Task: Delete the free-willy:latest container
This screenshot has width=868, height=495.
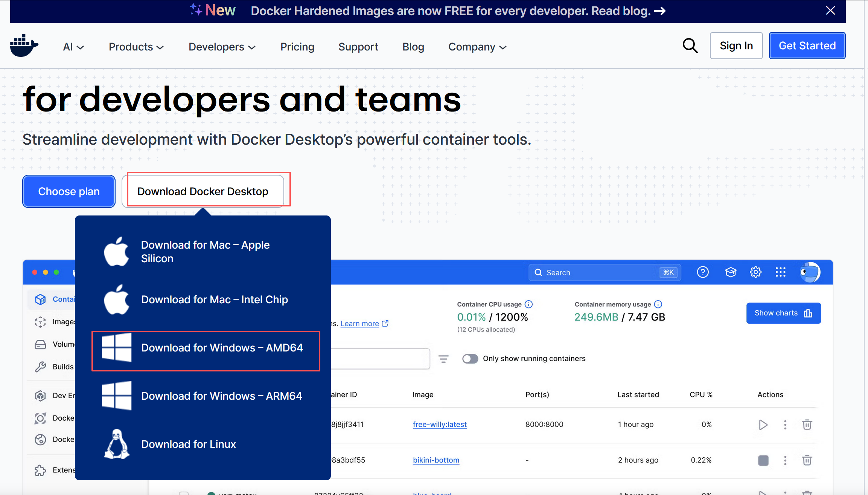Action: click(x=807, y=425)
